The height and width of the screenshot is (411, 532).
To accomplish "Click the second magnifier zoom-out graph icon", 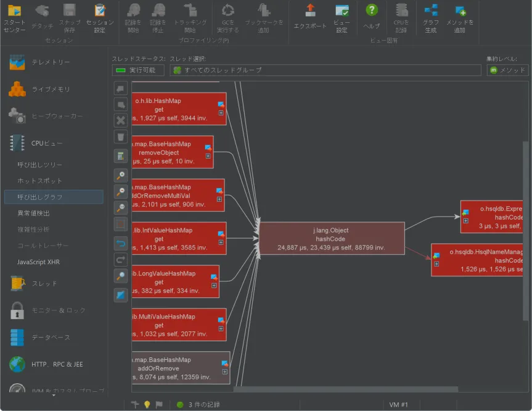I will (x=120, y=191).
